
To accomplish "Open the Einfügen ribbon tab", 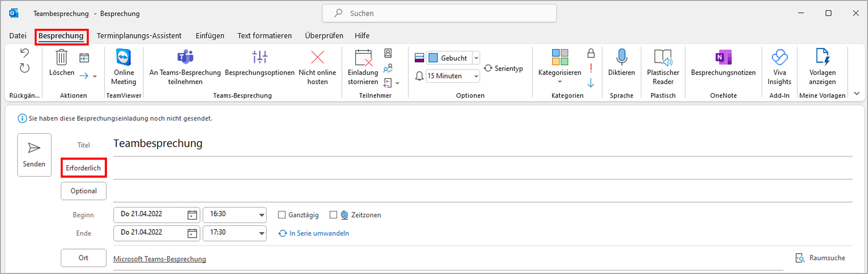I will pos(210,36).
